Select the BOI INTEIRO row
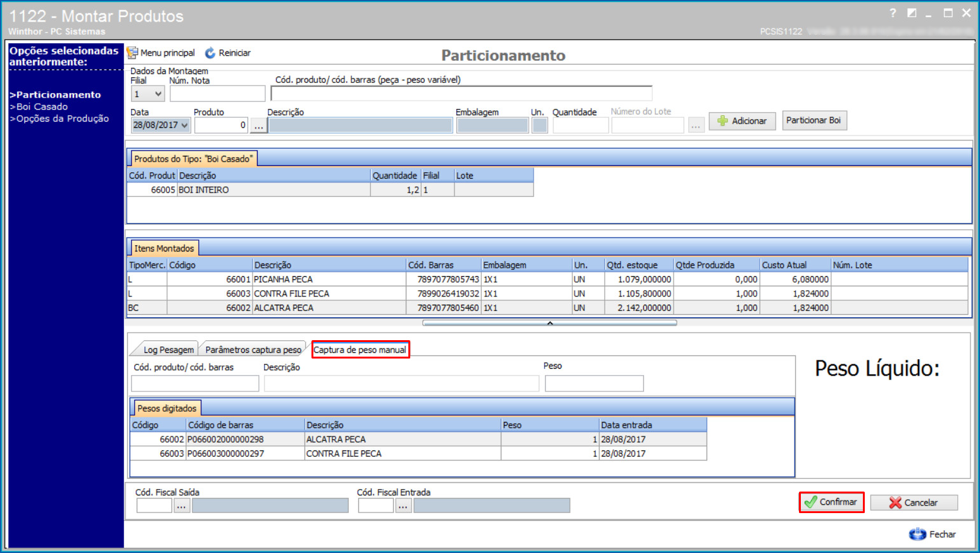The image size is (980, 553). (330, 190)
